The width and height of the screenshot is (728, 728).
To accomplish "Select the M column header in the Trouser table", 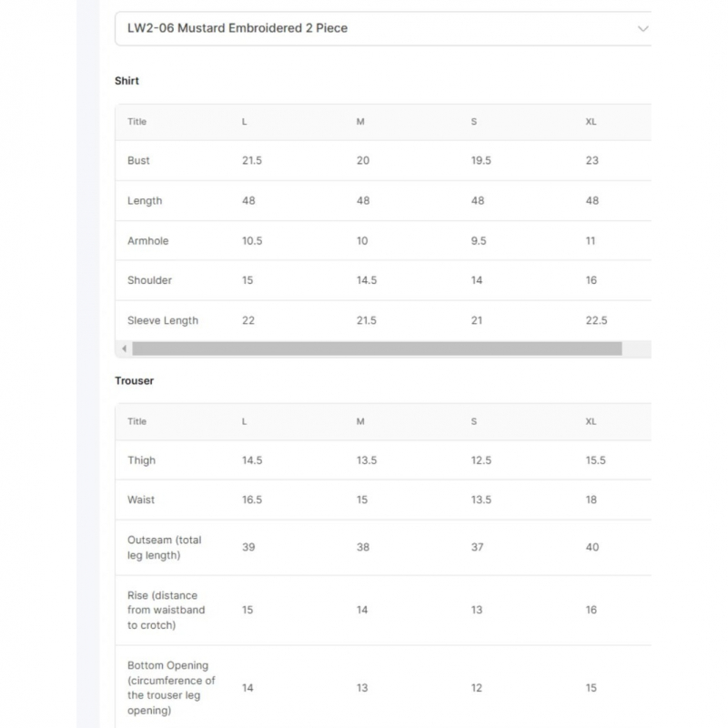I will pos(360,421).
